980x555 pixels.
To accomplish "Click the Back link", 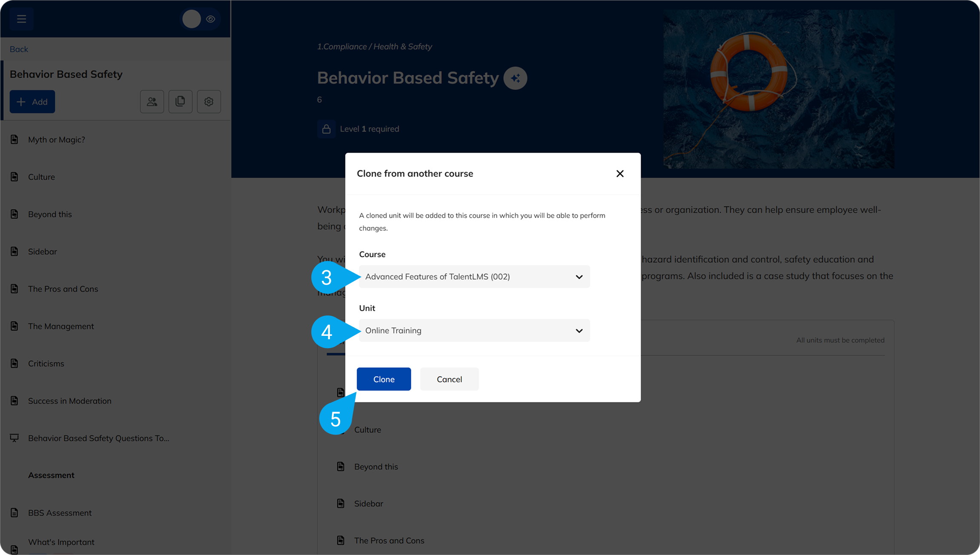I will point(19,49).
